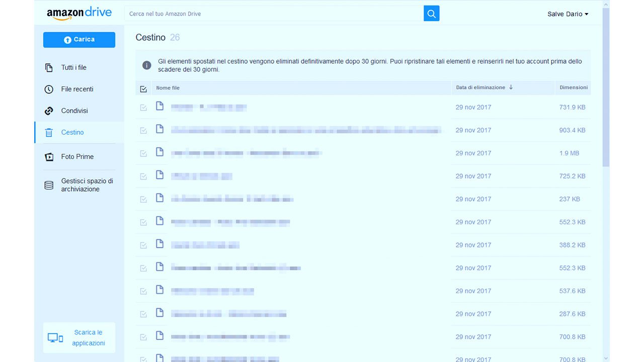Uncheck the file sized 731.9 KB
The height and width of the screenshot is (362, 644).
[x=143, y=107]
